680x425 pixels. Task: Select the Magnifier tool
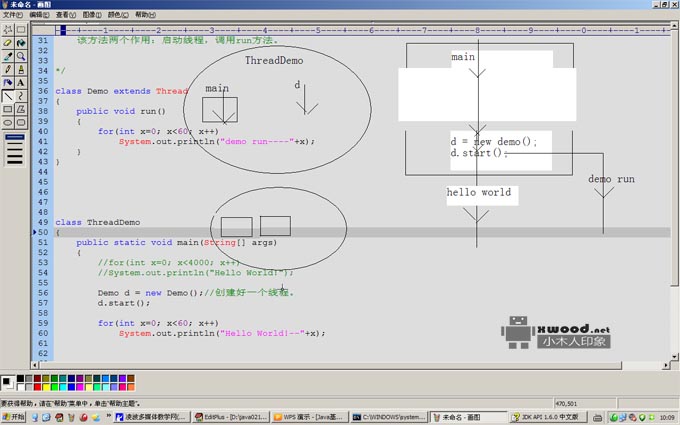tap(21, 56)
